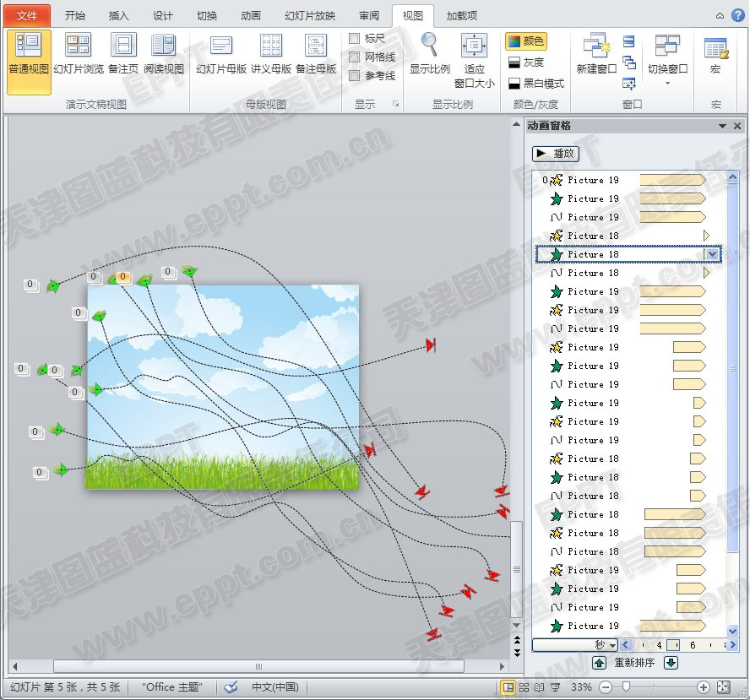The image size is (750, 700).
Task: Switch to 普通视图 normal view
Action: (x=29, y=61)
